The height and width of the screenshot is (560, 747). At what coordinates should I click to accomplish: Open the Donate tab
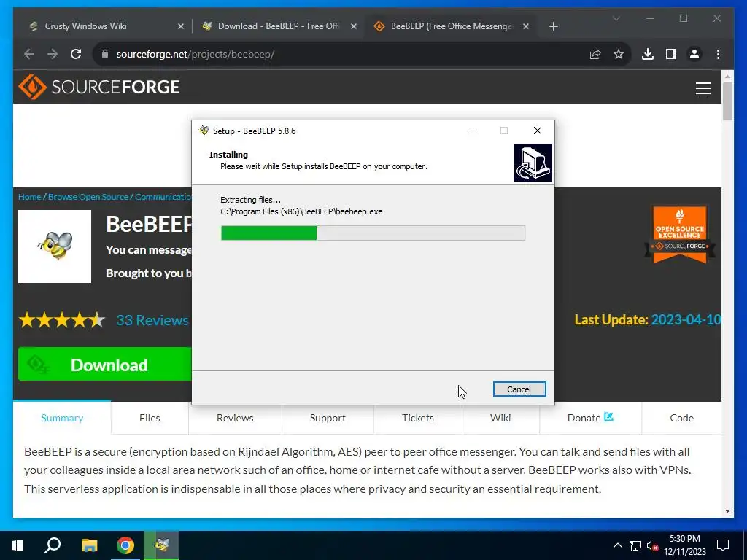pos(590,418)
